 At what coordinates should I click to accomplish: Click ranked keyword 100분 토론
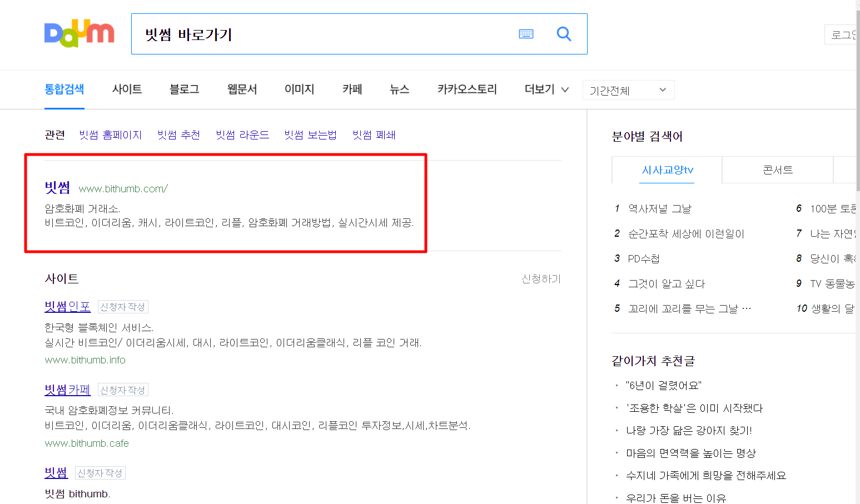point(833,209)
